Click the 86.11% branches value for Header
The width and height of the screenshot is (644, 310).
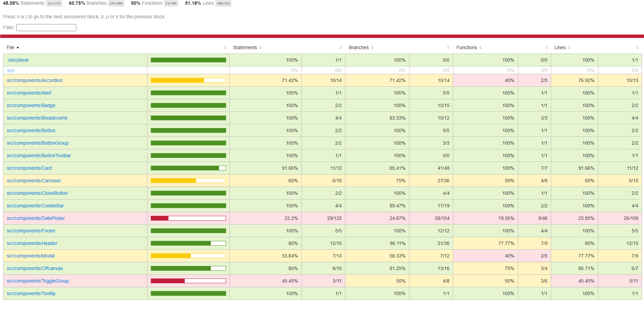(x=397, y=243)
